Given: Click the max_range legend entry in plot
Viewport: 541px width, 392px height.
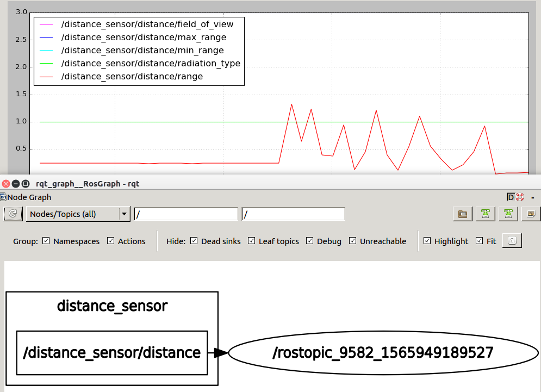Looking at the screenshot, I should [x=144, y=38].
